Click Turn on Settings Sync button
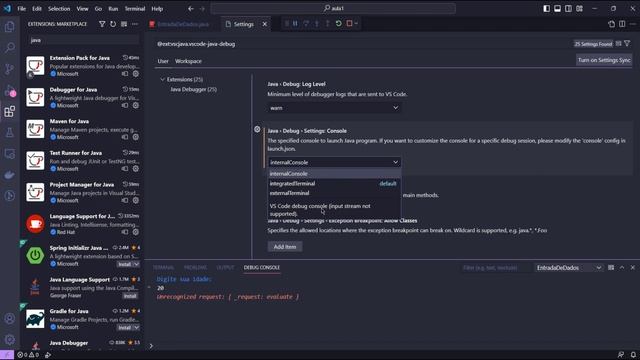The width and height of the screenshot is (640, 360). pyautogui.click(x=604, y=60)
